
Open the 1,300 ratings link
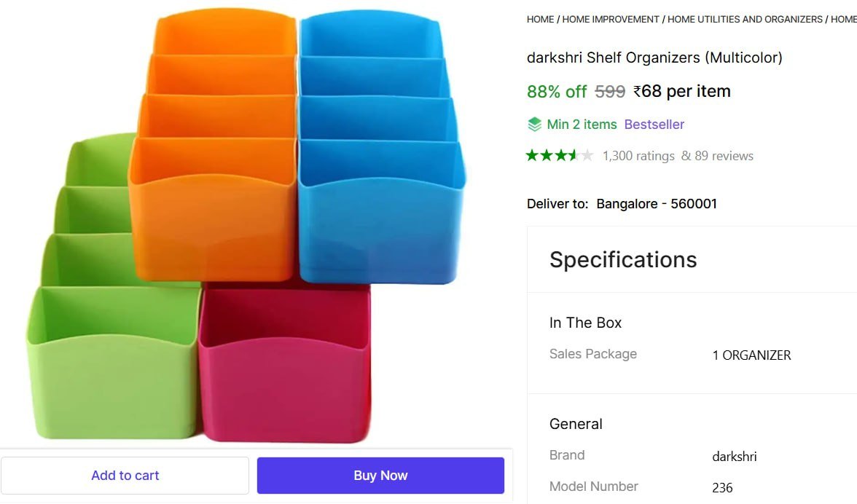pyautogui.click(x=638, y=156)
